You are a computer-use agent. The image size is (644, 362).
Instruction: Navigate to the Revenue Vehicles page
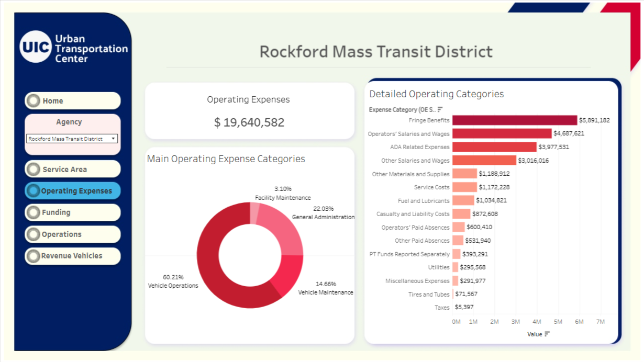(73, 256)
